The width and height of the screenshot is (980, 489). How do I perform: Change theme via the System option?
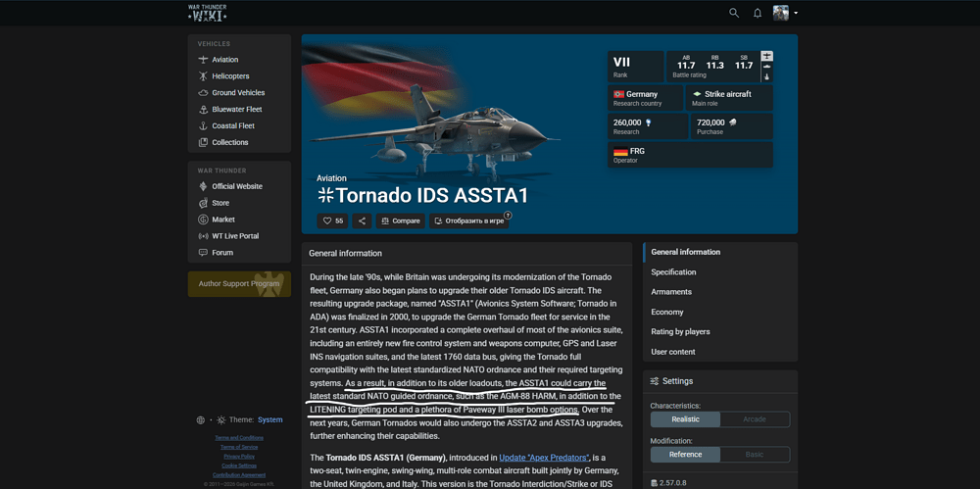pyautogui.click(x=270, y=420)
